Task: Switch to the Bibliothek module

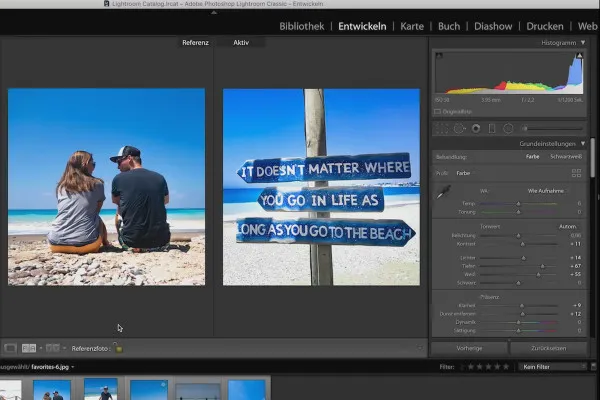Action: [x=301, y=25]
